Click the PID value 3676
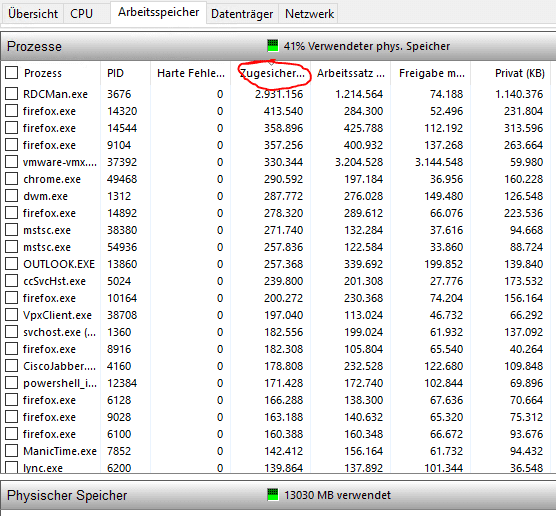556x516 pixels. pos(119,94)
